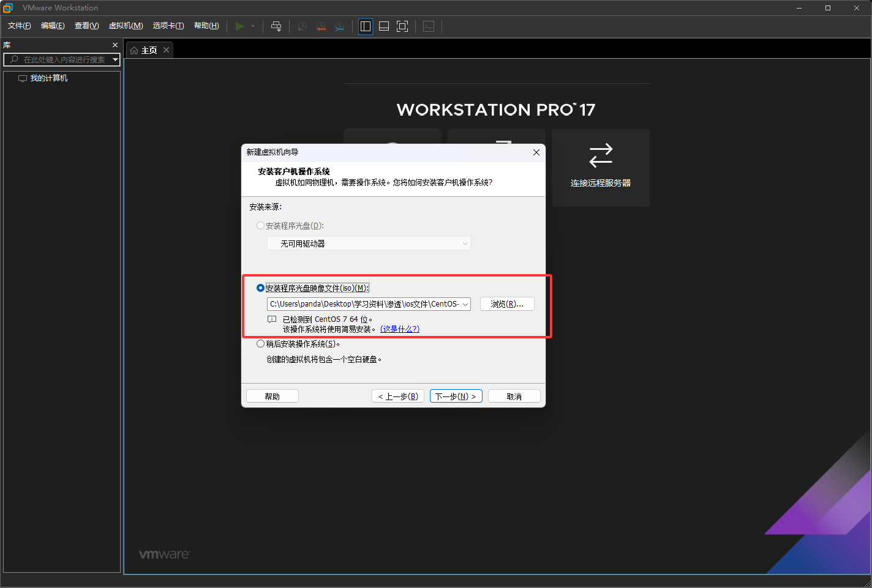Click 取消 button in wizard
Viewport: 872px width, 588px height.
point(514,396)
